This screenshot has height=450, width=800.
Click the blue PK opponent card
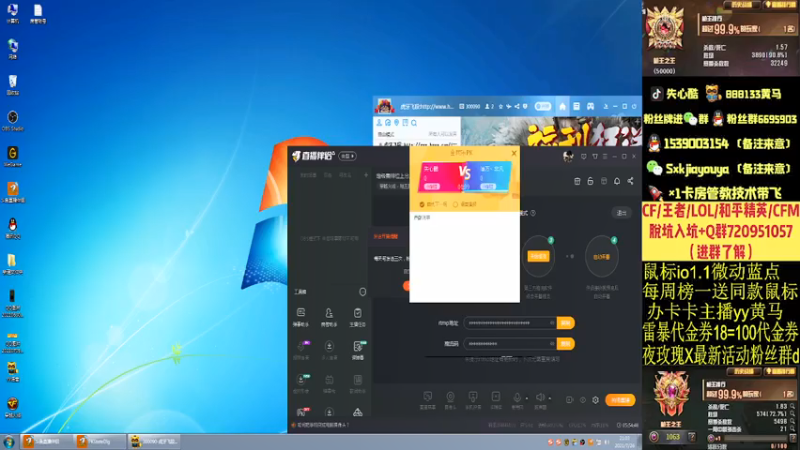(x=489, y=177)
